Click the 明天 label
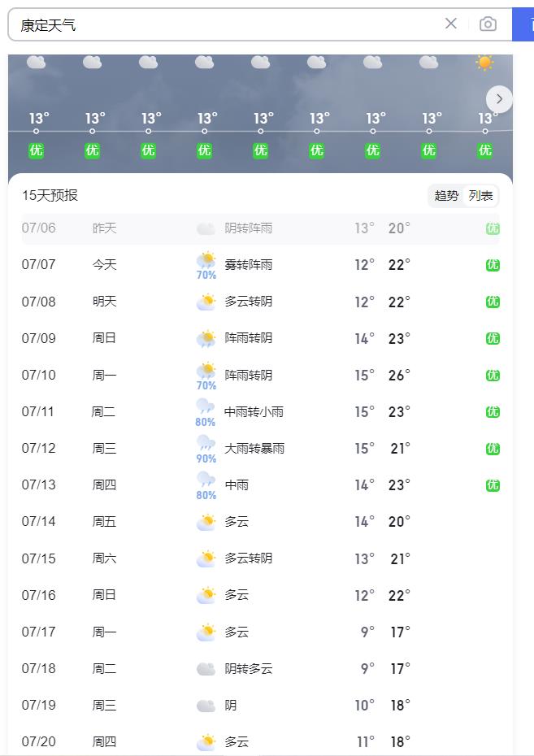Image resolution: width=534 pixels, height=756 pixels. click(105, 302)
